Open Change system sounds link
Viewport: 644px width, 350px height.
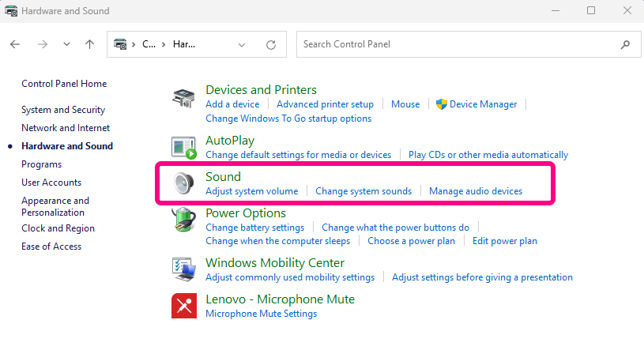pos(363,191)
